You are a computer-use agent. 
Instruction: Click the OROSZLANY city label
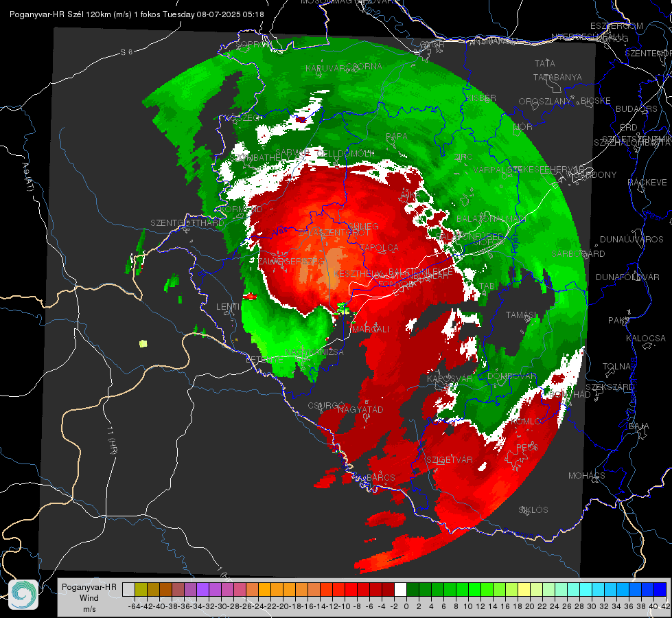(x=545, y=102)
